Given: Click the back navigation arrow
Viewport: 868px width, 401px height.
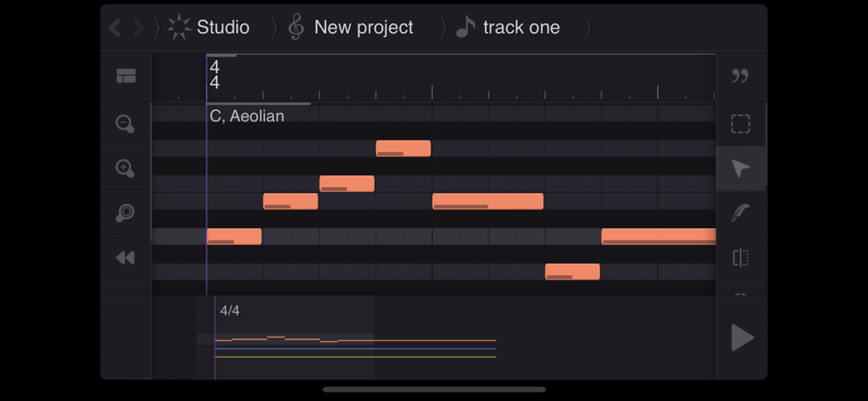Looking at the screenshot, I should [115, 28].
